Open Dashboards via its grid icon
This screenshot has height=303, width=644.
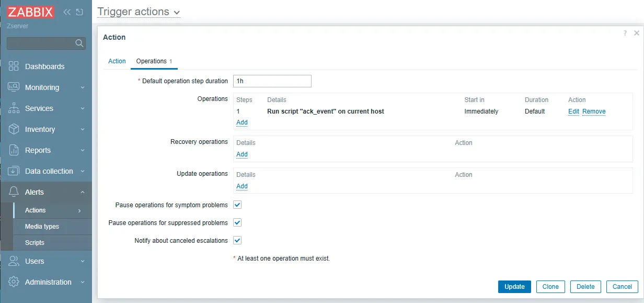click(14, 66)
